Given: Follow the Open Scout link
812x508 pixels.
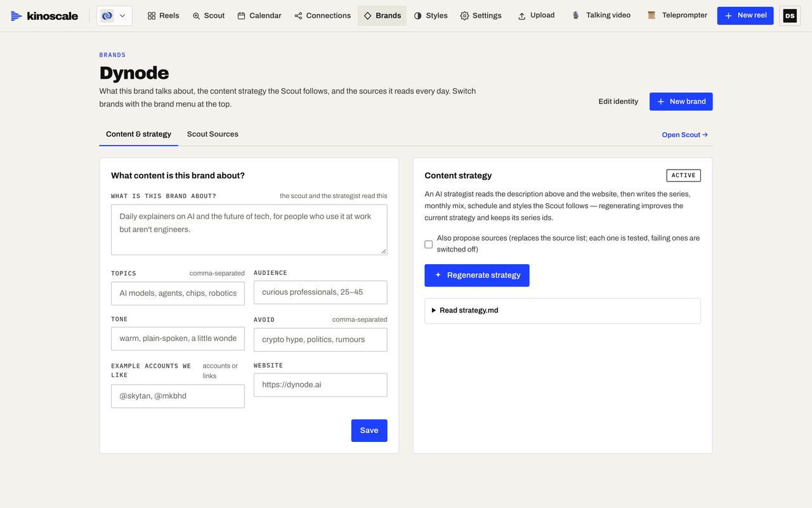Looking at the screenshot, I should coord(684,135).
